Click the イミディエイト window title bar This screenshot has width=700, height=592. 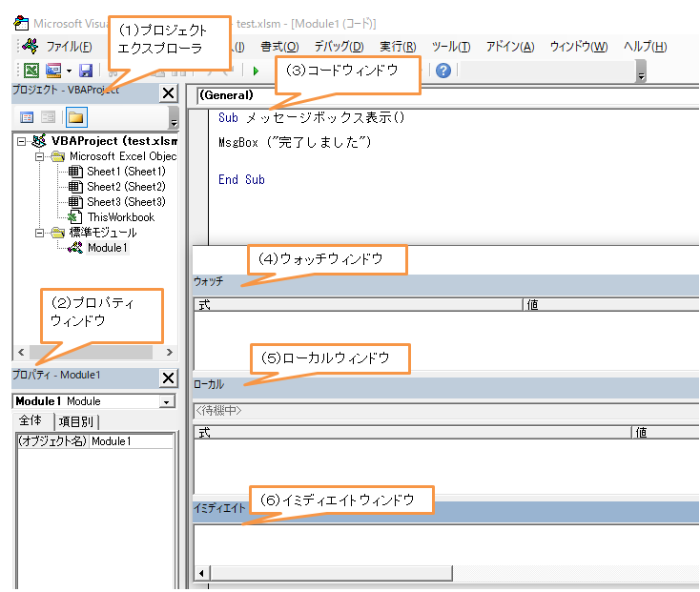point(445,512)
